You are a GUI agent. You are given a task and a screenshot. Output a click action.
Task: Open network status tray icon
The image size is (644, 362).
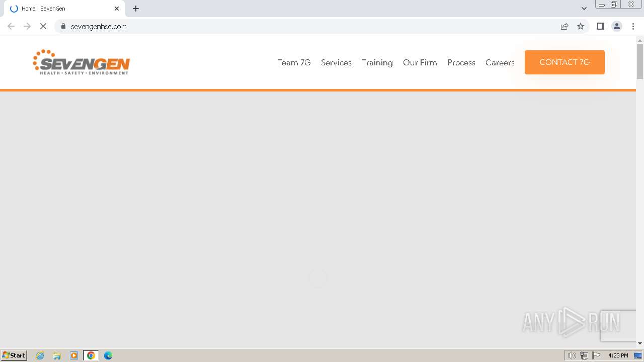click(x=584, y=355)
